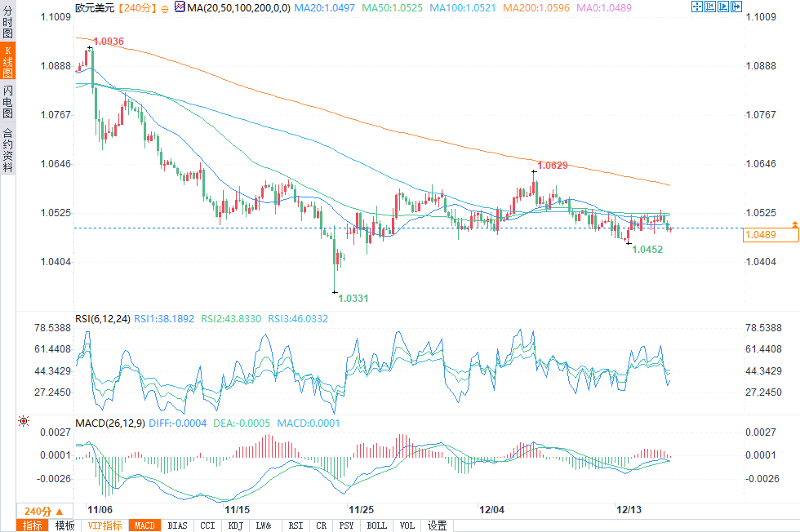Click the MA indicator chart icon
The image size is (800, 532).
click(x=180, y=7)
